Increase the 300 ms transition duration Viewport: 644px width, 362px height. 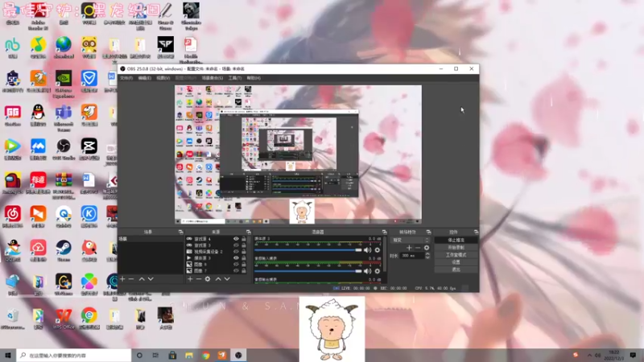click(x=427, y=253)
